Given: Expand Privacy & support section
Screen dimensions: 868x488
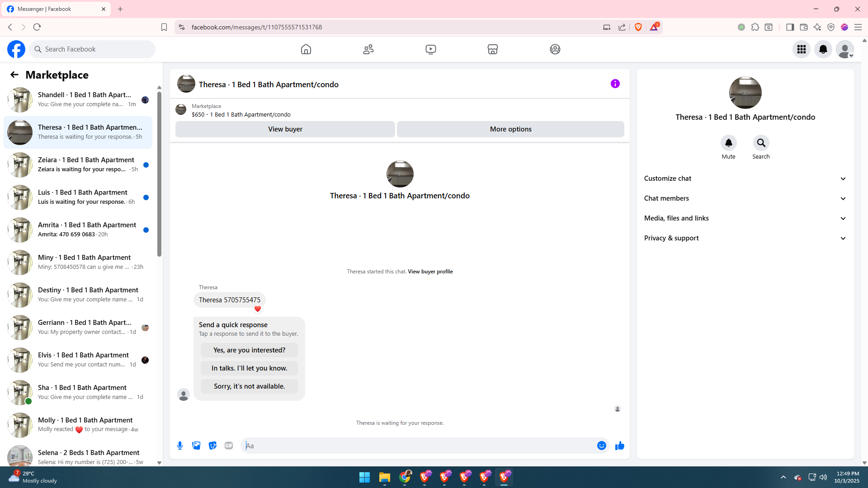Looking at the screenshot, I should point(745,238).
